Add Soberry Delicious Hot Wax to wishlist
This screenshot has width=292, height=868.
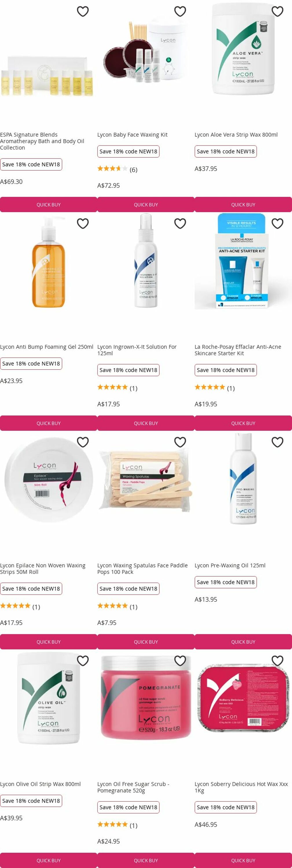pyautogui.click(x=277, y=661)
